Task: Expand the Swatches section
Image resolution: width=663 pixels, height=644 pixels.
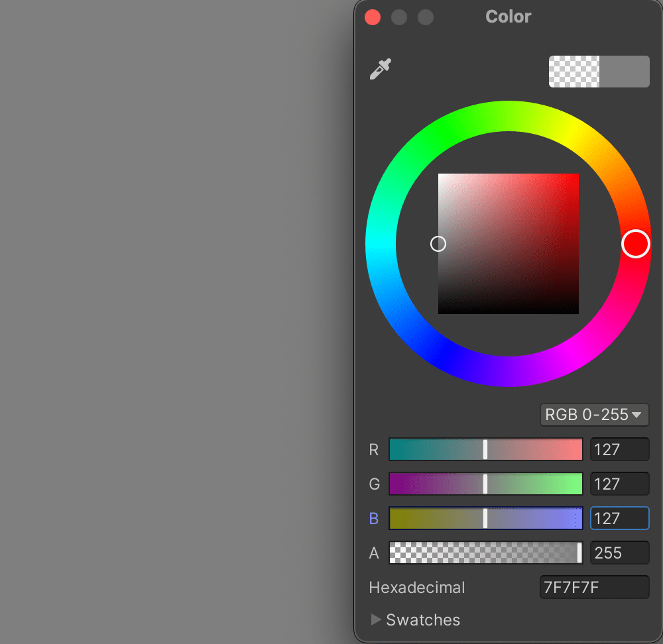Action: click(377, 620)
